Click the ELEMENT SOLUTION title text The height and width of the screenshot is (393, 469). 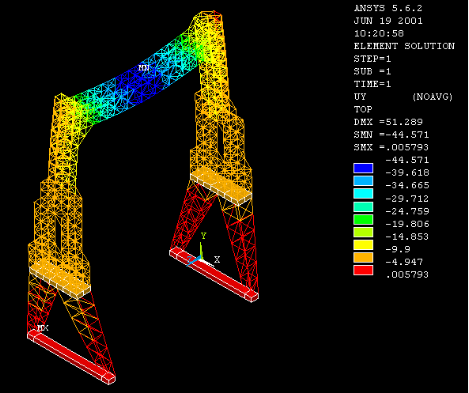point(404,46)
